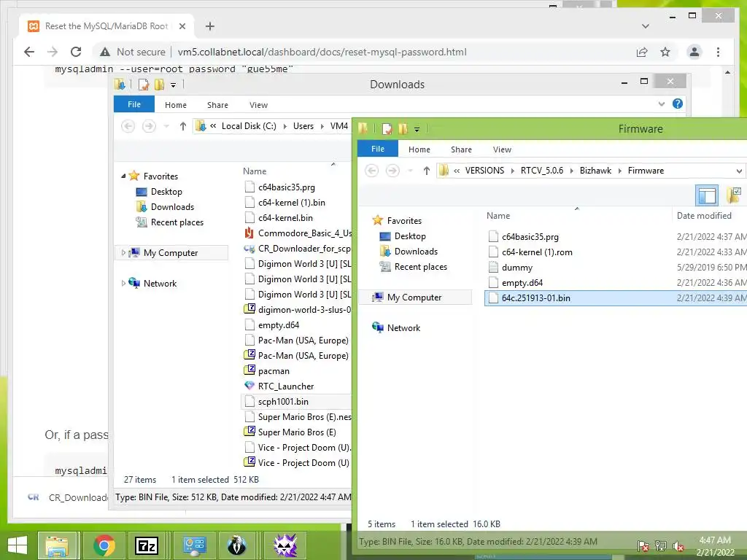Click VERSIONS in Firmware breadcrumb
Image resolution: width=747 pixels, height=560 pixels.
coord(484,171)
